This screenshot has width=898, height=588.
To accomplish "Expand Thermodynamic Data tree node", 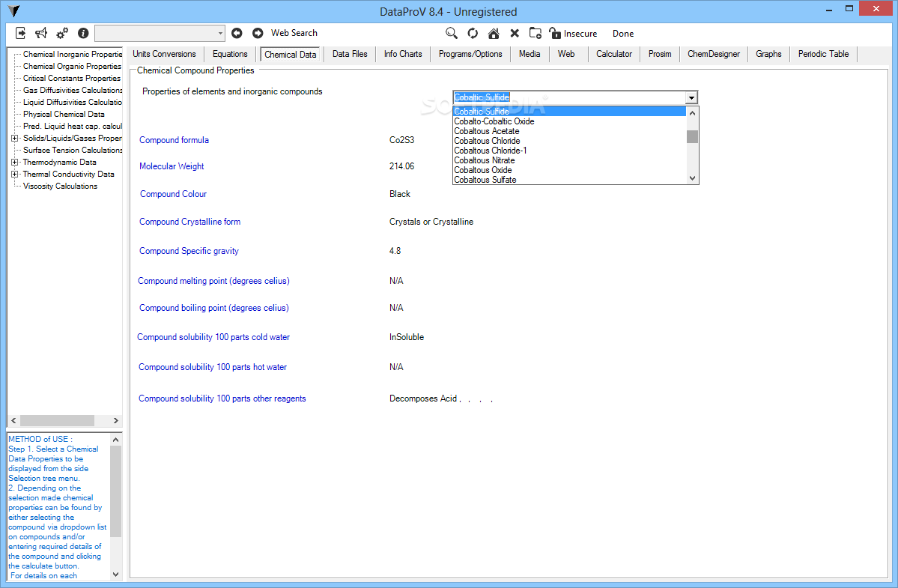I will (x=14, y=162).
